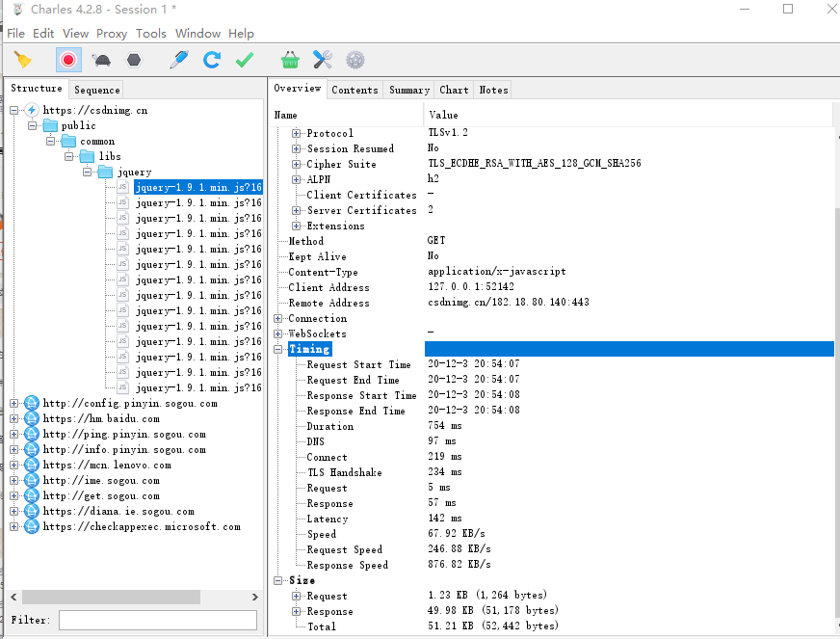Click the globe icon for ping.pinyin.sogou.com

(32, 435)
